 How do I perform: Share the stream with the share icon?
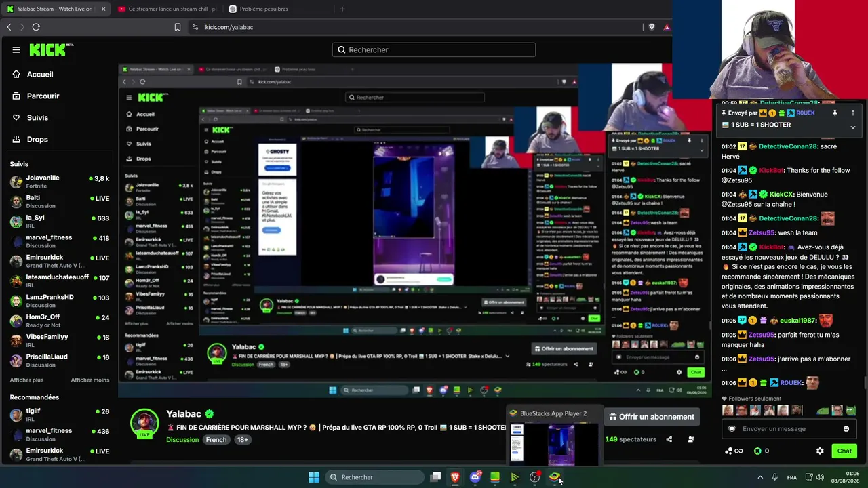point(669,439)
